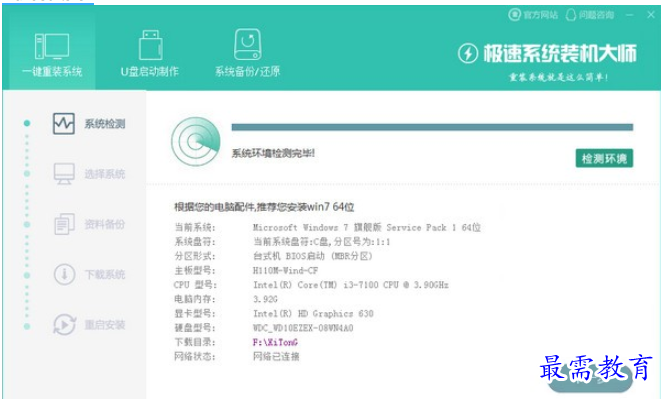This screenshot has height=399, width=661.
Task: Click the 当前系统盘符:C盘 value
Action: [x=321, y=242]
